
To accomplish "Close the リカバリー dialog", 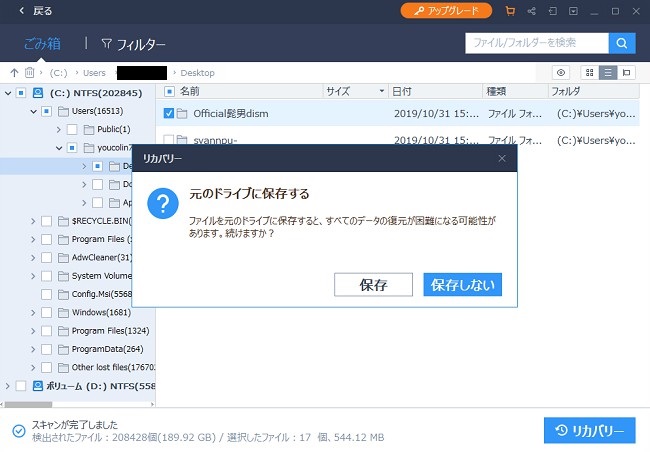I will click(x=502, y=158).
